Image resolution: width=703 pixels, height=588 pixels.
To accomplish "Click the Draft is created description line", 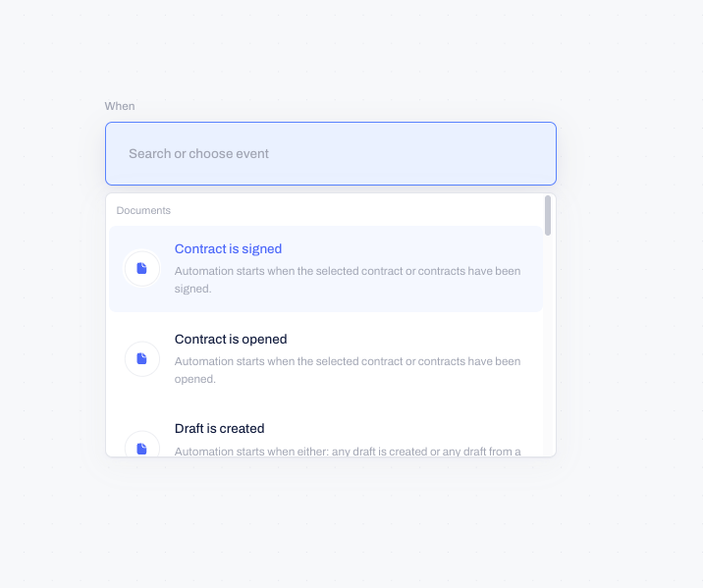I will (348, 451).
